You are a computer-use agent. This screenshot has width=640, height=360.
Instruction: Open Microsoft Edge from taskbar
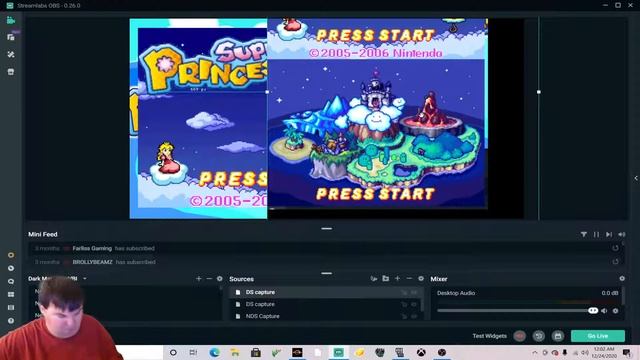click(214, 352)
